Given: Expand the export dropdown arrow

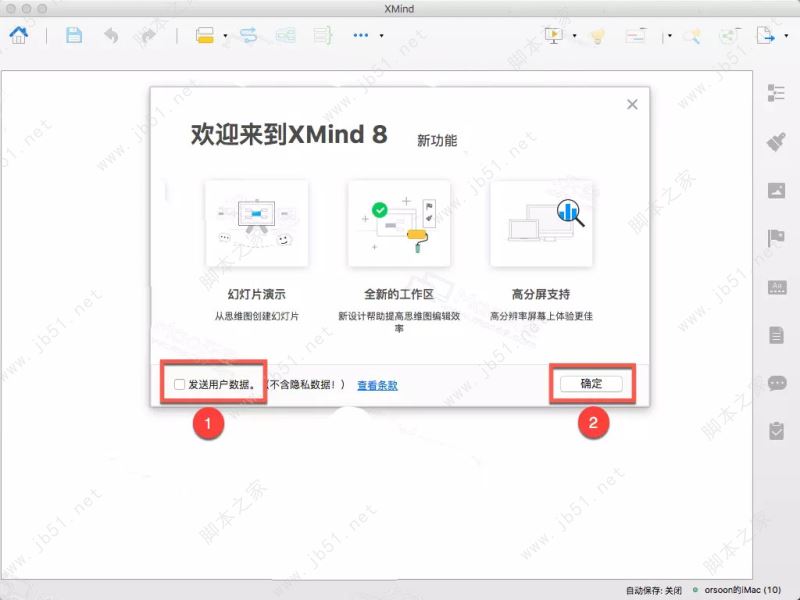Looking at the screenshot, I should tap(786, 36).
